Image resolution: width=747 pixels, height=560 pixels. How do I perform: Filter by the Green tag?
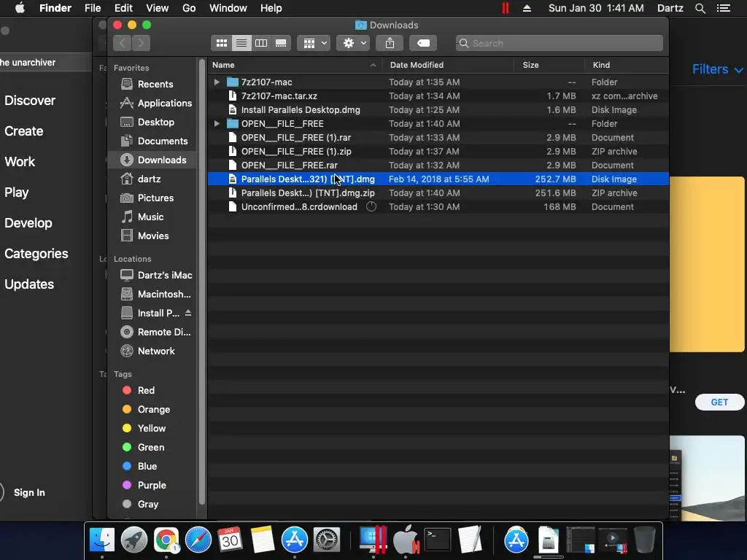click(x=152, y=448)
